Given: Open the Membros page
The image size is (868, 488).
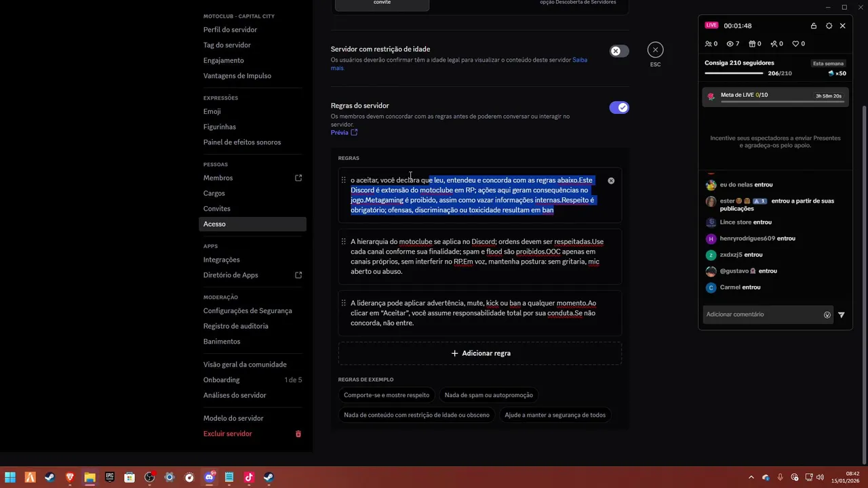Looking at the screenshot, I should 218,178.
